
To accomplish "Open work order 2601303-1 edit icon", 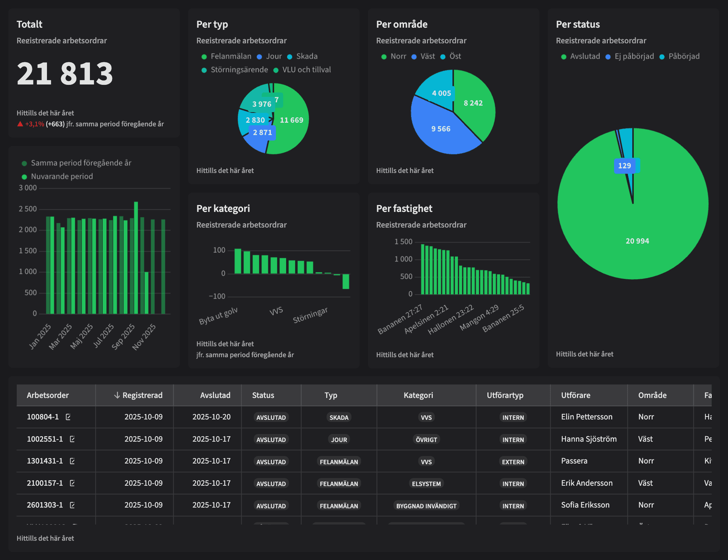I will point(72,505).
